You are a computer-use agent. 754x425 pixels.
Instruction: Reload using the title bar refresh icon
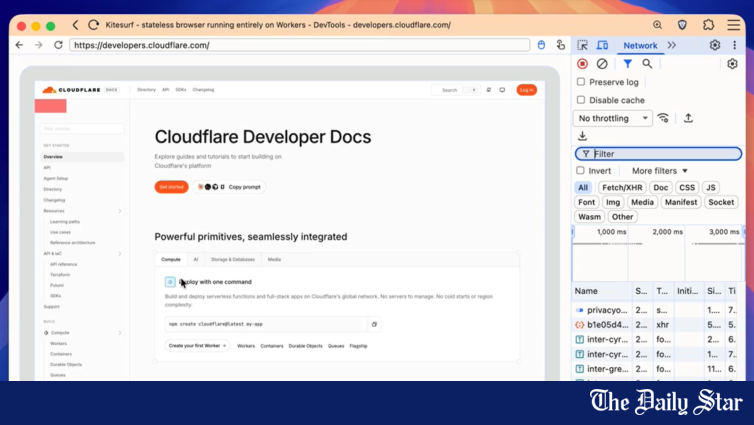[94, 25]
